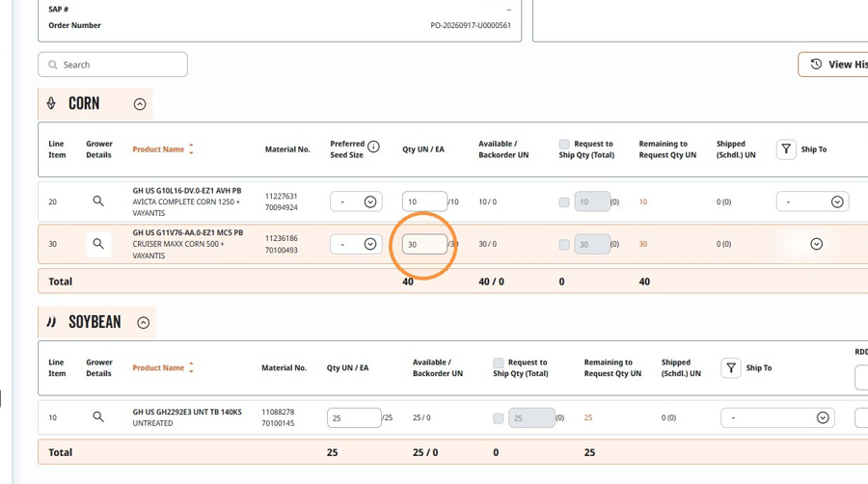Open Ship To dropdown for soybean line 10
Screen dimensions: 868x484
777,417
